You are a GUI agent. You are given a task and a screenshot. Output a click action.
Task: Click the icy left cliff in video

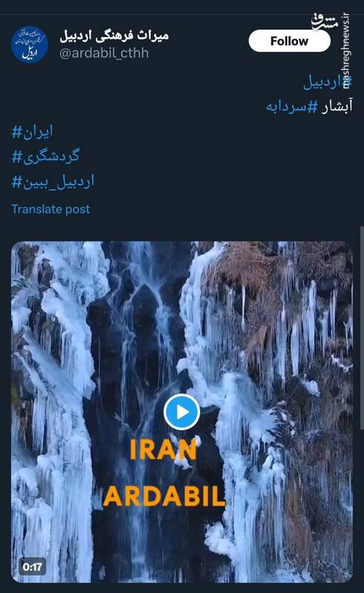tap(51, 412)
